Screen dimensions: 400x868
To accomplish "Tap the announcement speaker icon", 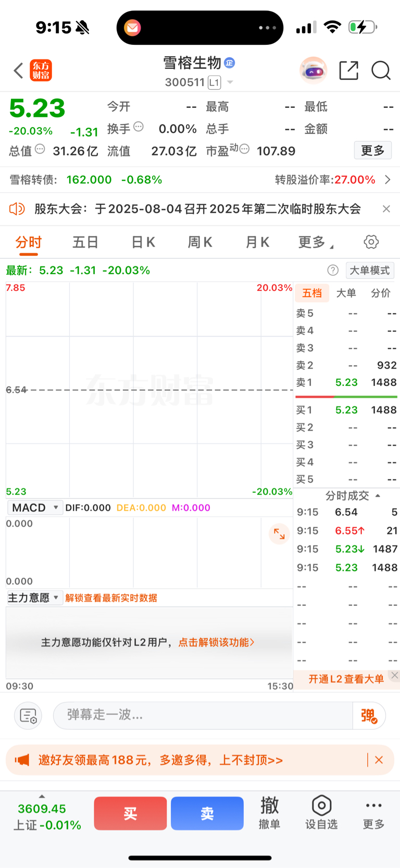I will (17, 209).
